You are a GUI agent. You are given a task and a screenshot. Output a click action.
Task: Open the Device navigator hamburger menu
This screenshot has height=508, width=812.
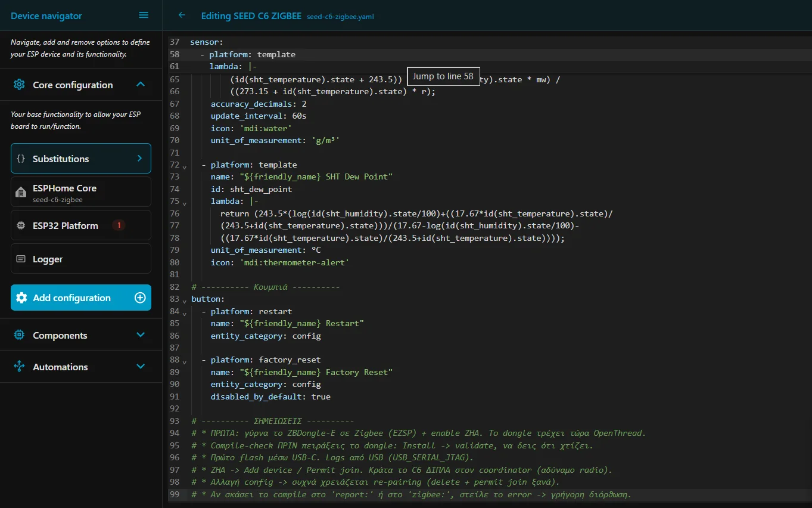click(144, 16)
